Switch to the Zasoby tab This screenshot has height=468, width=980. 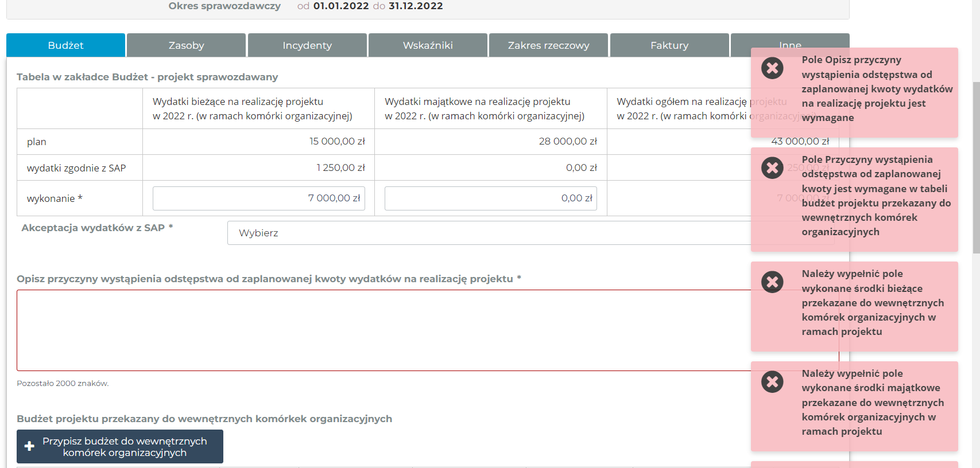tap(186, 45)
